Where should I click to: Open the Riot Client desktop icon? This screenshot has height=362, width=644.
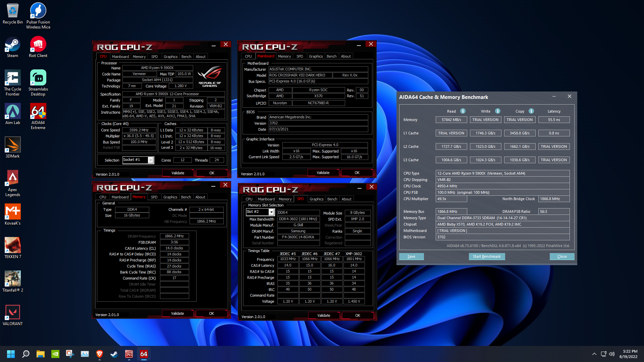click(x=38, y=47)
